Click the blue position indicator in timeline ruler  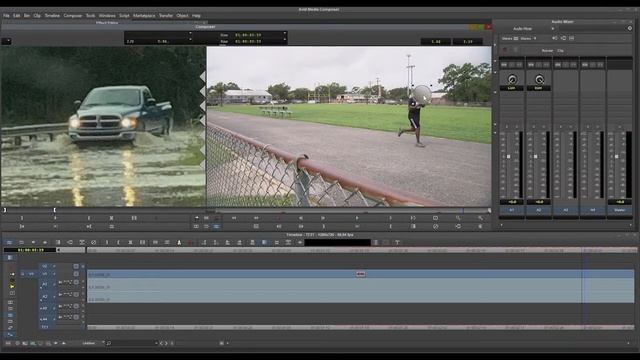[x=586, y=250]
